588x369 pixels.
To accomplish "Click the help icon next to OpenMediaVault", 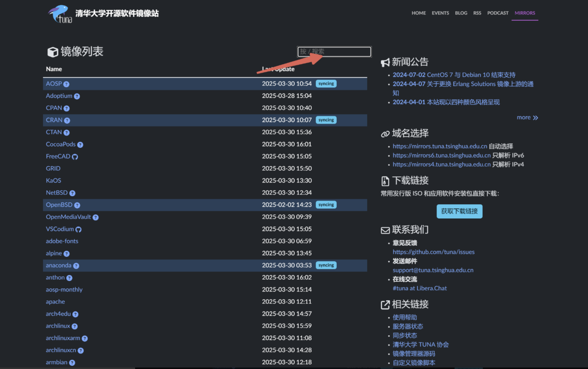I will tap(96, 217).
